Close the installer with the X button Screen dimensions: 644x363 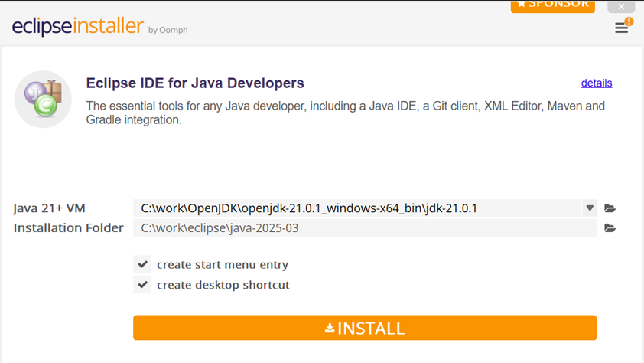[621, 7]
